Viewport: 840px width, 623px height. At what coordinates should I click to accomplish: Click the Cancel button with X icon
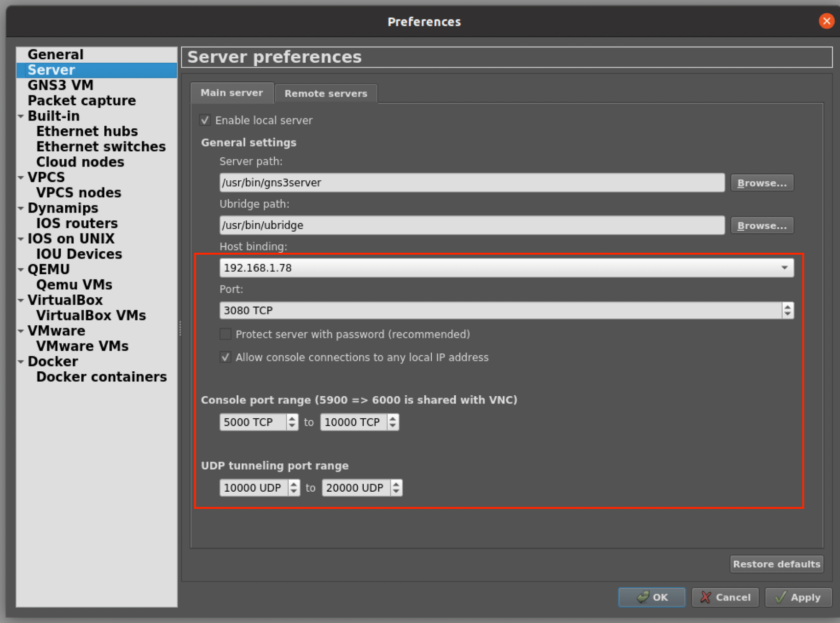point(725,597)
